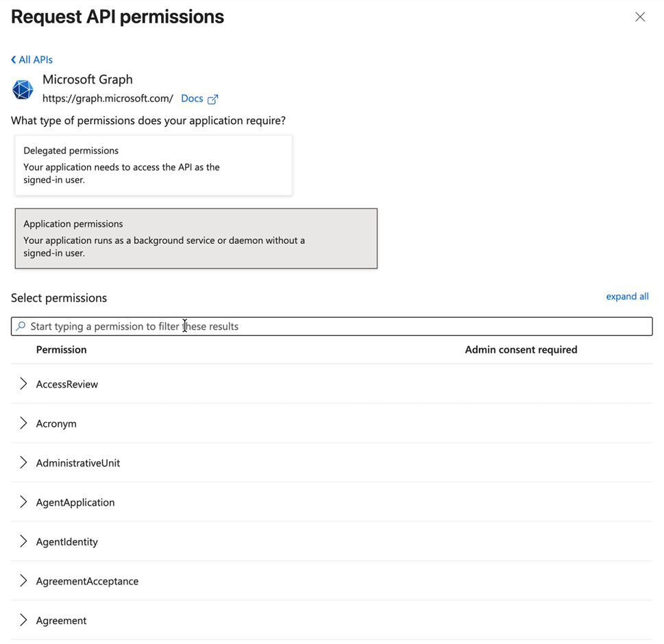
Task: Click the search magnifier icon in filter box
Action: point(21,327)
